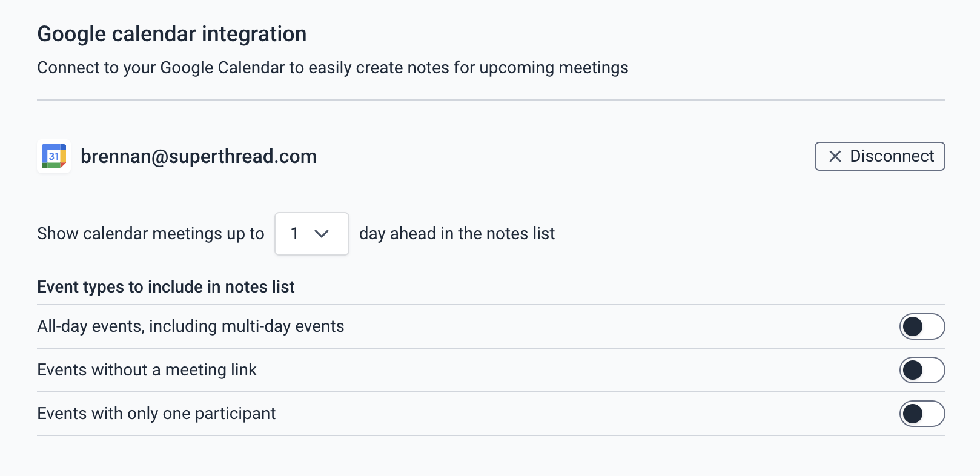Click the word Disconnect in the button

pos(892,156)
